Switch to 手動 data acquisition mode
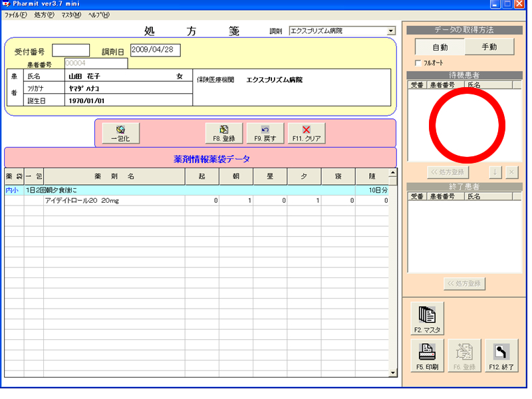The height and width of the screenshot is (399, 532). coord(489,47)
